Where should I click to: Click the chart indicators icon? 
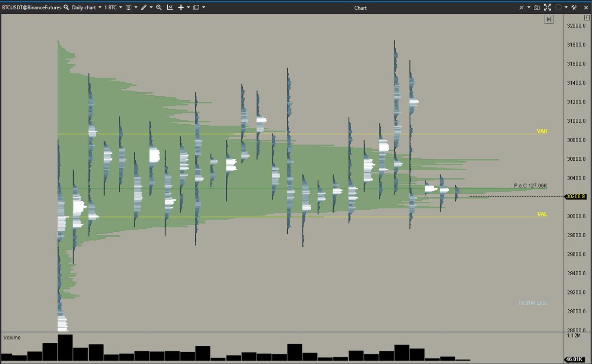(x=170, y=7)
